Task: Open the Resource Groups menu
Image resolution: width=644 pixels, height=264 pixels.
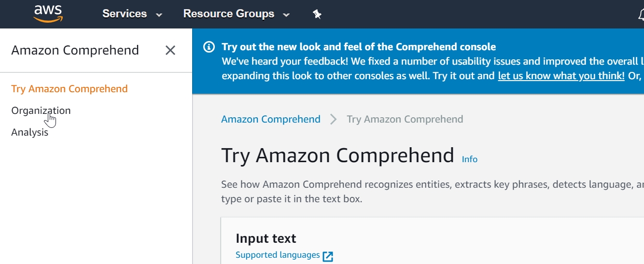Action: coord(229,14)
